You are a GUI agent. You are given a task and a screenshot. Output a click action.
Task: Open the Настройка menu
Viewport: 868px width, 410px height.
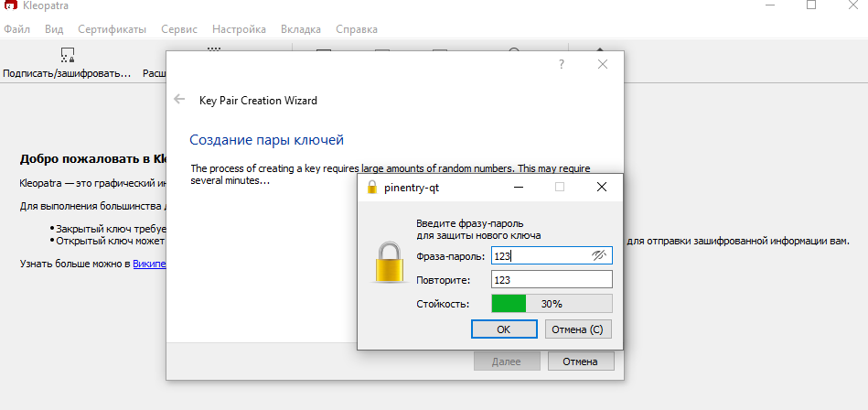point(239,29)
